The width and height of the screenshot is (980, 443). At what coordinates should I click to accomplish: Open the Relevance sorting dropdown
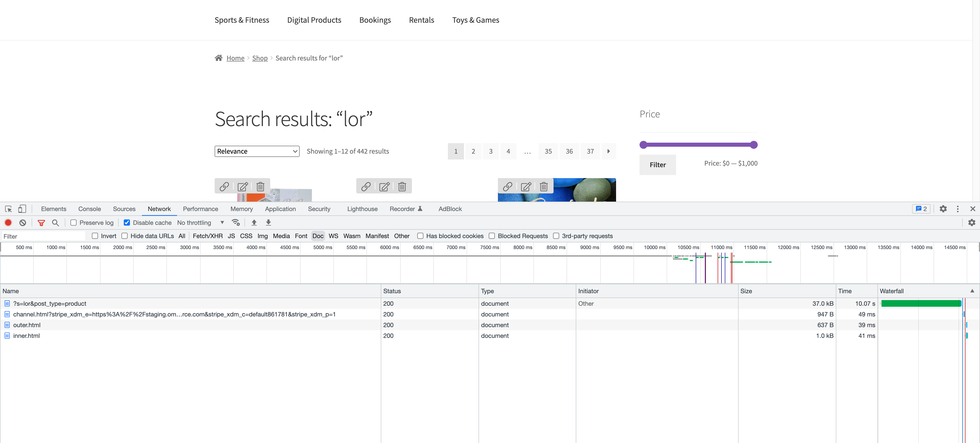(257, 151)
